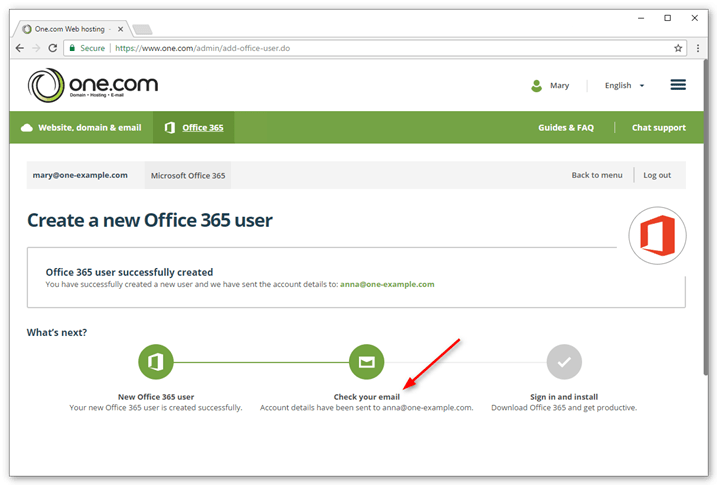The image size is (717, 485).
Task: Click the URL address bar
Action: 375,48
